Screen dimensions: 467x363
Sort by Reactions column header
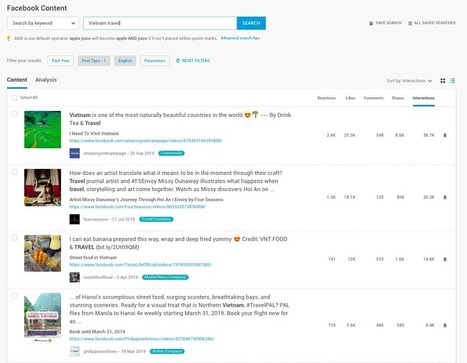click(326, 98)
